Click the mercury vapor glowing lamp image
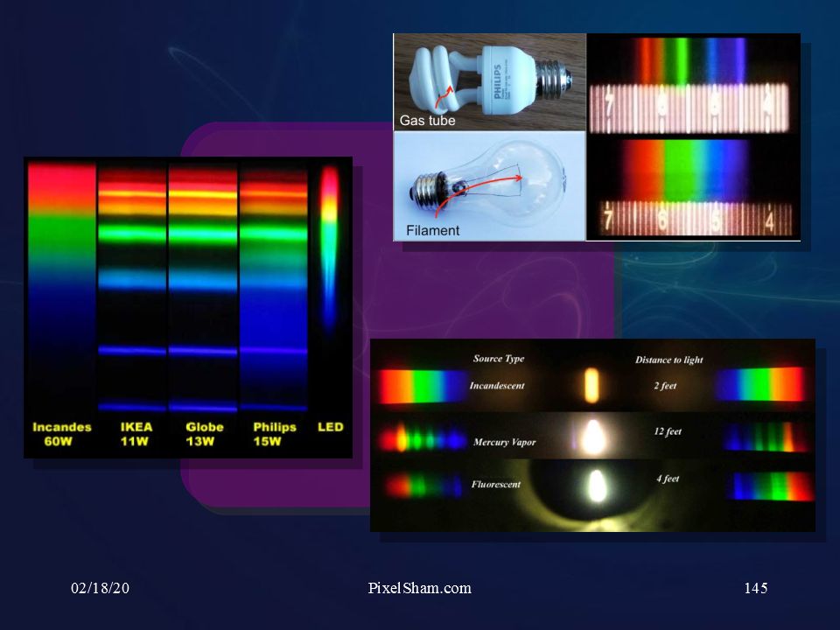This screenshot has width=840, height=630. pyautogui.click(x=593, y=436)
